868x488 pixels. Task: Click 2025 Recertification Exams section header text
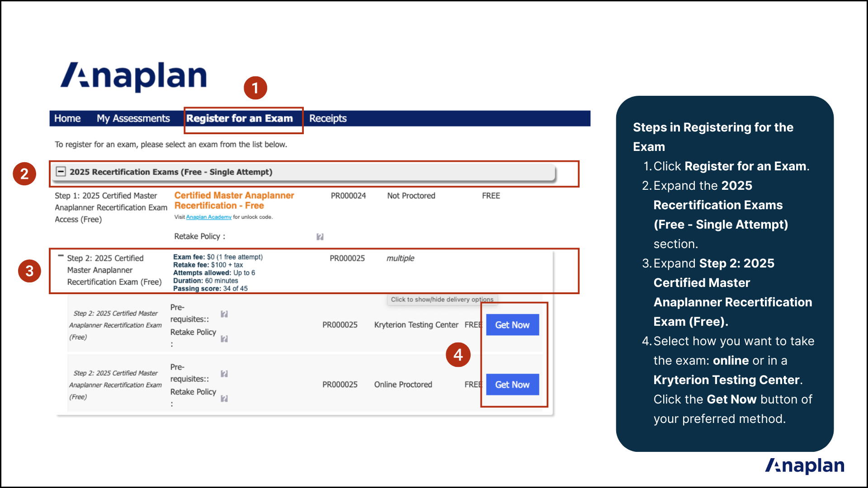coord(171,172)
